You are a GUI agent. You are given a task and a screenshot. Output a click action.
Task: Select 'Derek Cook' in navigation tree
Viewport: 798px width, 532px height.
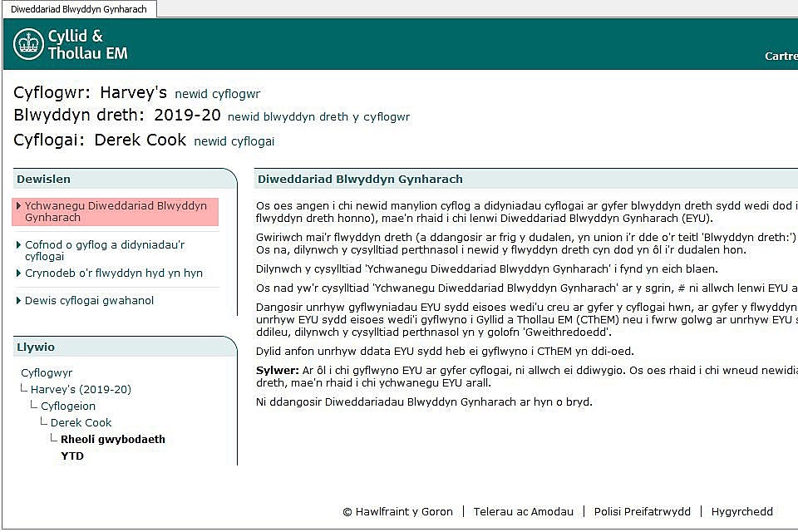(81, 422)
